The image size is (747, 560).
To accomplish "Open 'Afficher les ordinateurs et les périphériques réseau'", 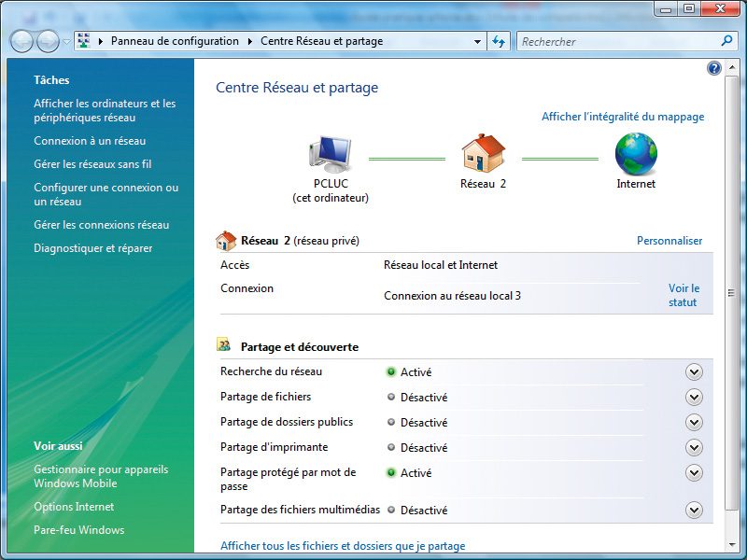I will [105, 110].
